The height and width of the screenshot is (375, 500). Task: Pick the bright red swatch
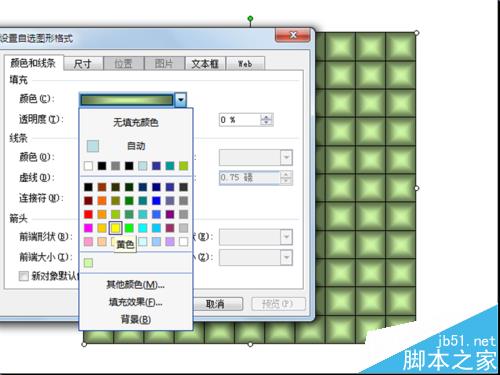point(88,214)
